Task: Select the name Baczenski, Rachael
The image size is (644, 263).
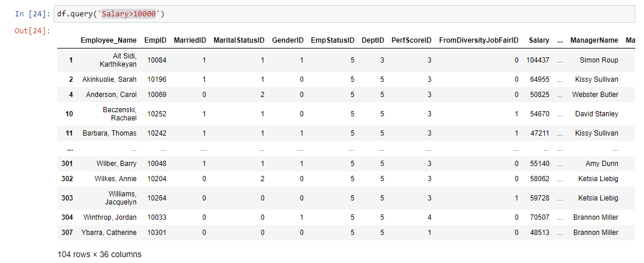Action: coord(120,114)
